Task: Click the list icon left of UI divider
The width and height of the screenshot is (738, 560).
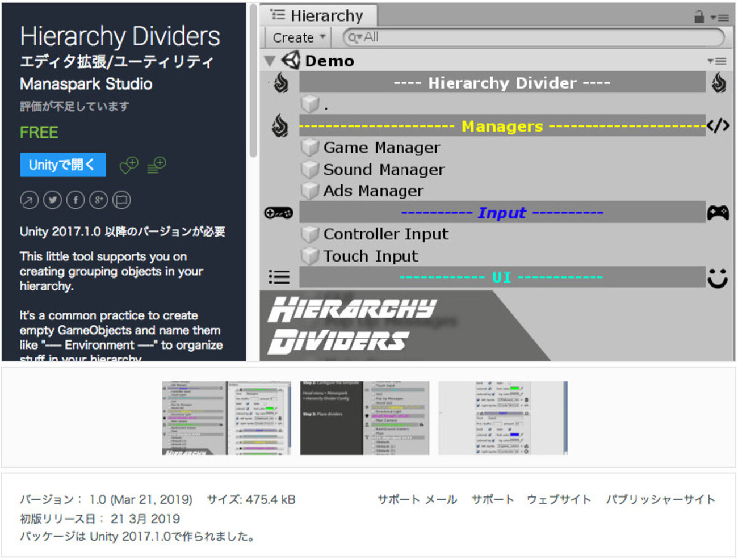Action: click(x=279, y=277)
